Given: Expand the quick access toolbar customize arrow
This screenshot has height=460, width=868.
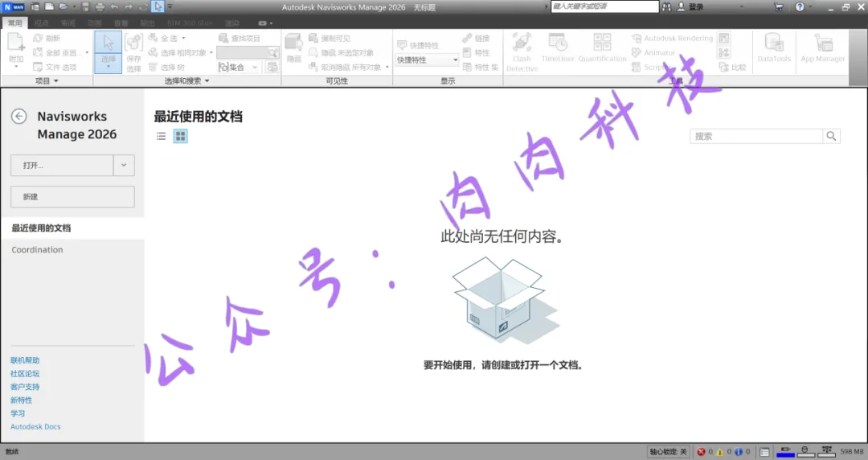Looking at the screenshot, I should pos(170,6).
